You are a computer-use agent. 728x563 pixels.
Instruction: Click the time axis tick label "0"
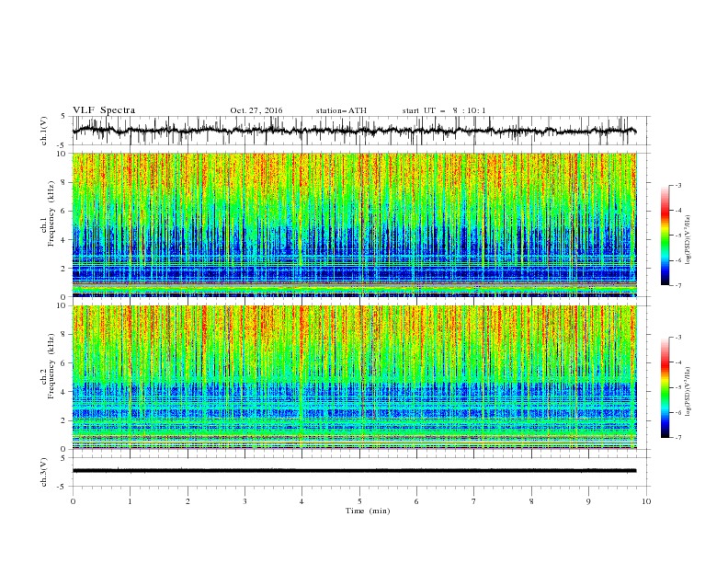(73, 501)
